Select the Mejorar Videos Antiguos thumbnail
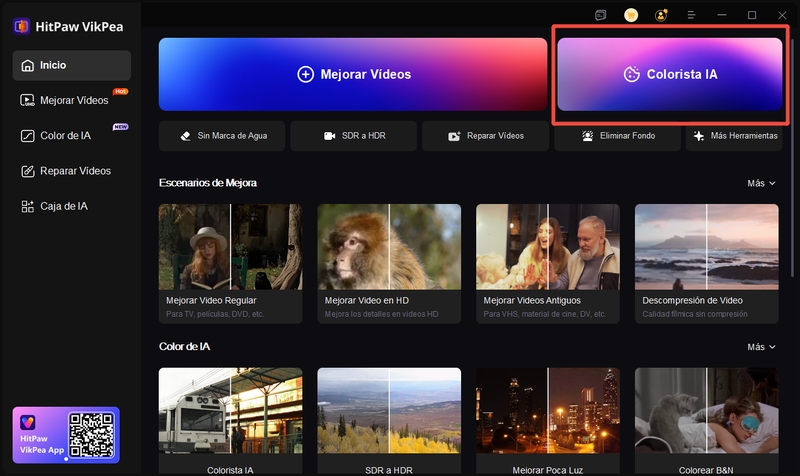The width and height of the screenshot is (800, 476). tap(548, 263)
